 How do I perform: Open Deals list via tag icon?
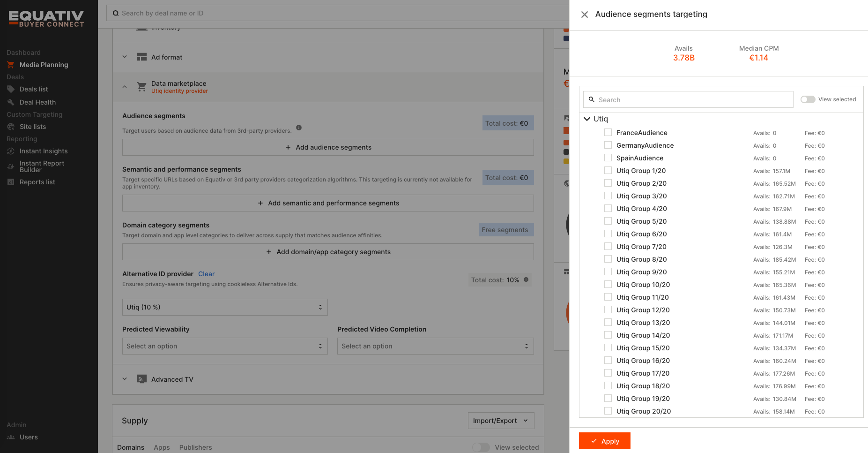coord(11,89)
